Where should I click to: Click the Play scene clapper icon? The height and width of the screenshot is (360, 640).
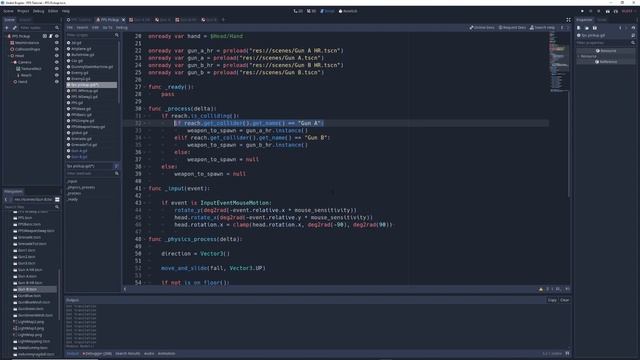pos(608,11)
